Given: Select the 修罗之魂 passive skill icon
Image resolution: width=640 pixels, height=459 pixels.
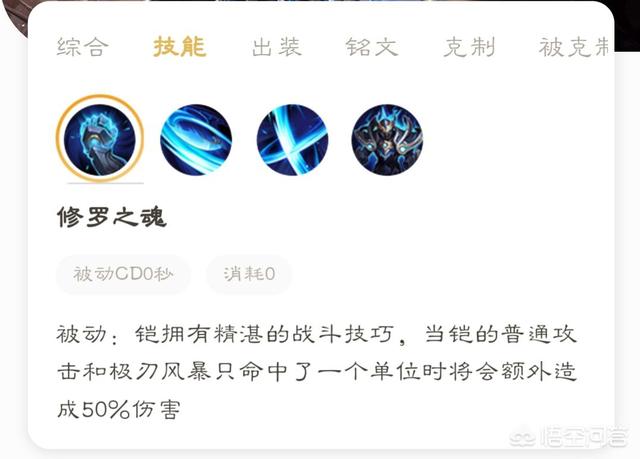Looking at the screenshot, I should coord(100,139).
